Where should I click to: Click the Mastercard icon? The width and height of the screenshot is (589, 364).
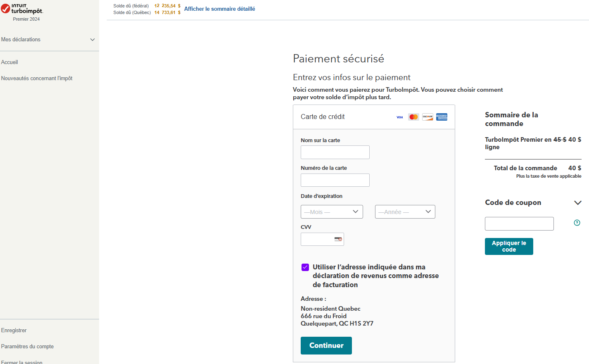413,117
